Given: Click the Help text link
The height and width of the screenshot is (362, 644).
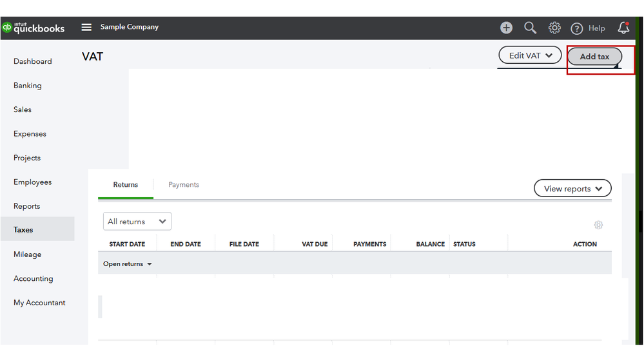Looking at the screenshot, I should pos(596,28).
